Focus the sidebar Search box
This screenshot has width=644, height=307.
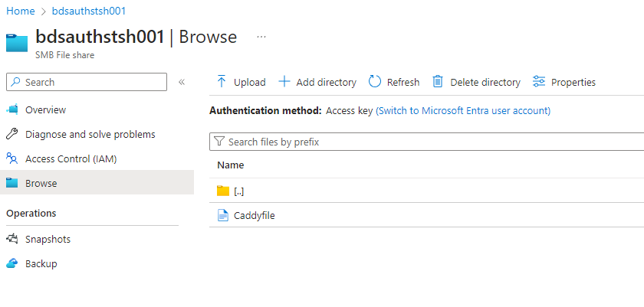pyautogui.click(x=87, y=82)
